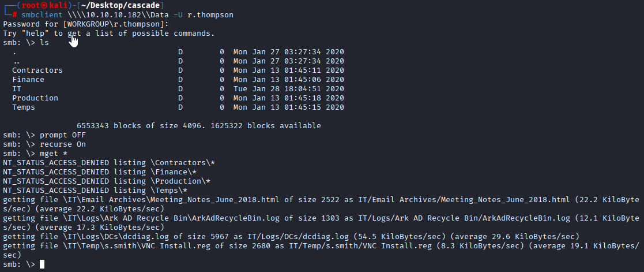This screenshot has width=644, height=272.
Task: Click the Production directory entry
Action: point(35,98)
